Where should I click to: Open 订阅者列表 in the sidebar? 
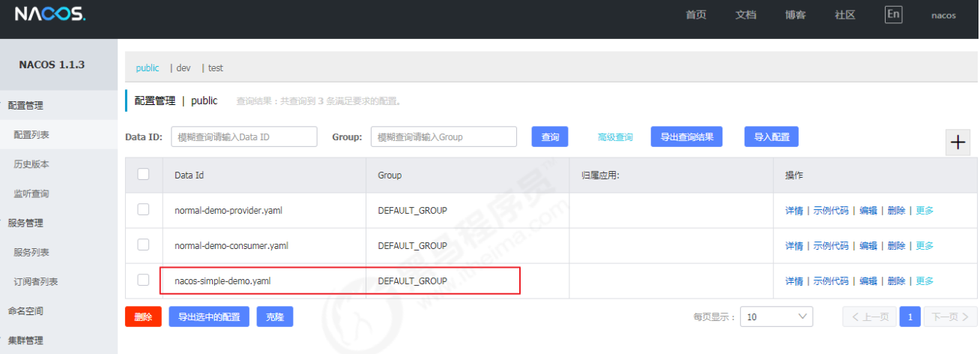tap(36, 281)
